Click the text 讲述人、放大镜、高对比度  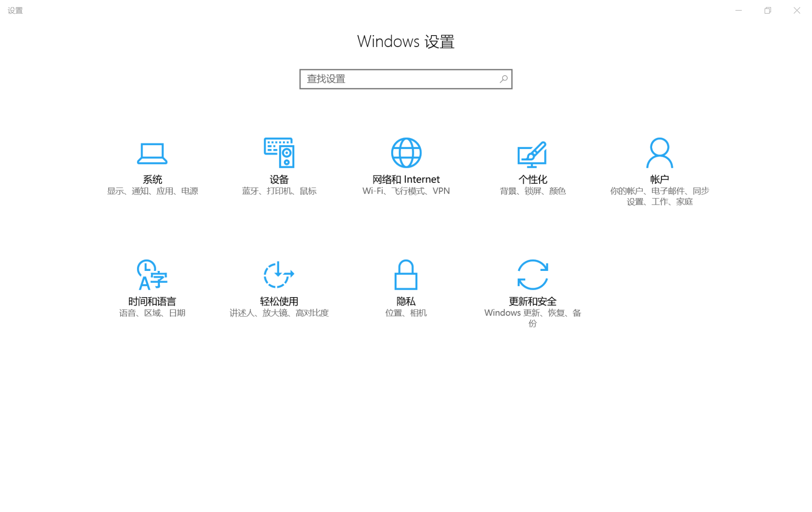tap(279, 313)
